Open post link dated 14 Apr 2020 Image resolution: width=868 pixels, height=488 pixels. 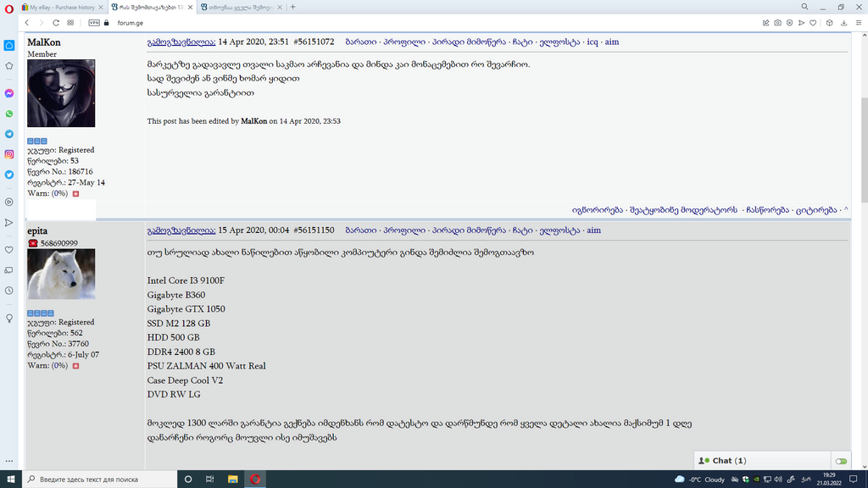tap(181, 42)
